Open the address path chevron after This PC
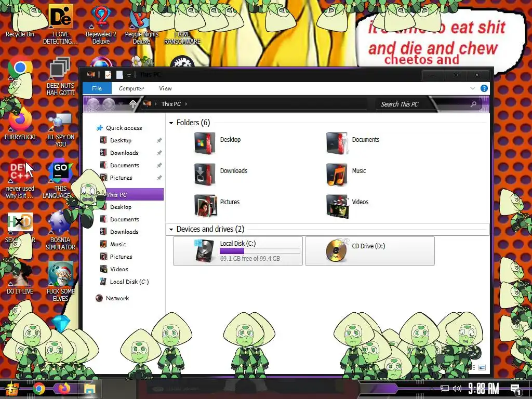Viewport: 532px width, 399px height. pos(187,104)
